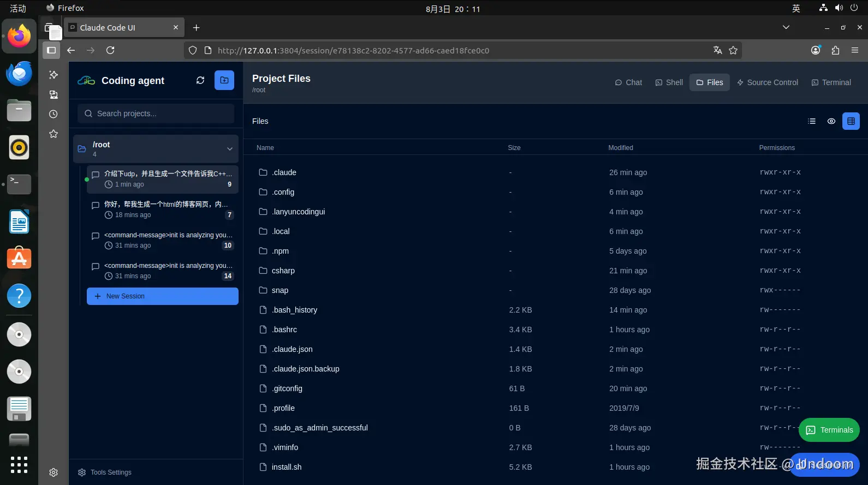Image resolution: width=868 pixels, height=485 pixels.
Task: Open the Shell tab
Action: point(669,82)
